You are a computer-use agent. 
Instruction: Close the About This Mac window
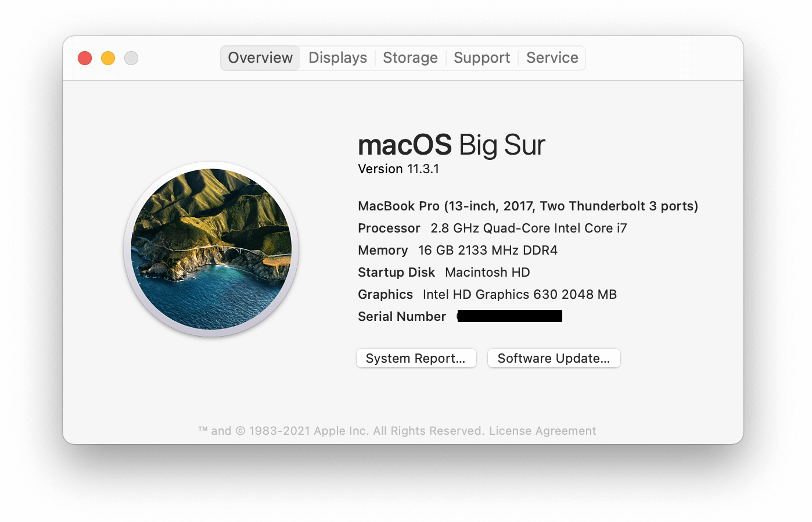tap(85, 58)
